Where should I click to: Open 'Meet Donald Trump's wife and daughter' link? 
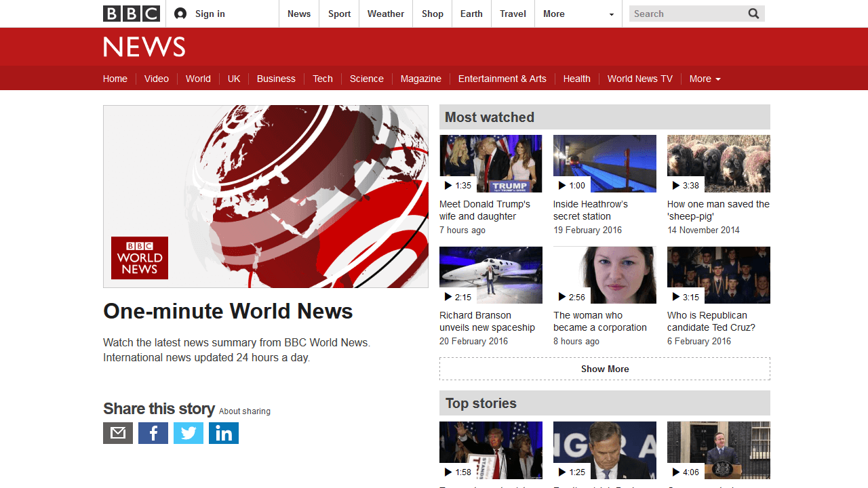click(485, 210)
